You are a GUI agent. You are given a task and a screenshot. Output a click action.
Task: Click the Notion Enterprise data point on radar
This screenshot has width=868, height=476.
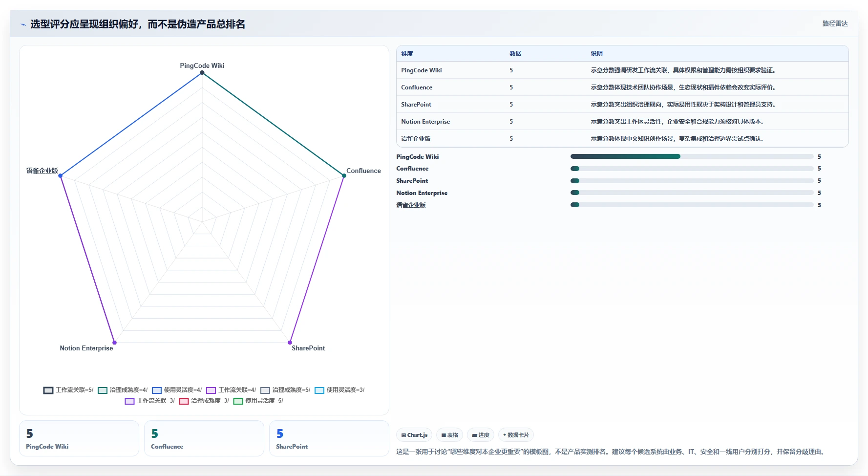pos(114,343)
